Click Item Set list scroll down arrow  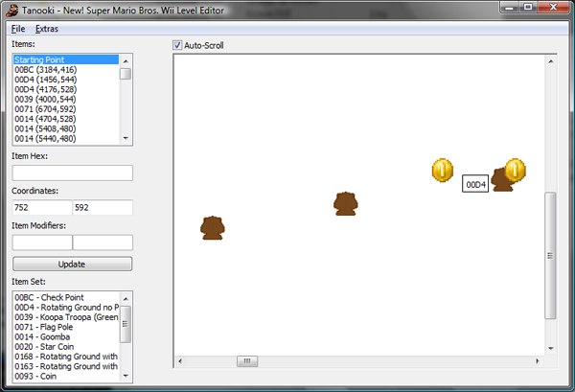coord(126,376)
